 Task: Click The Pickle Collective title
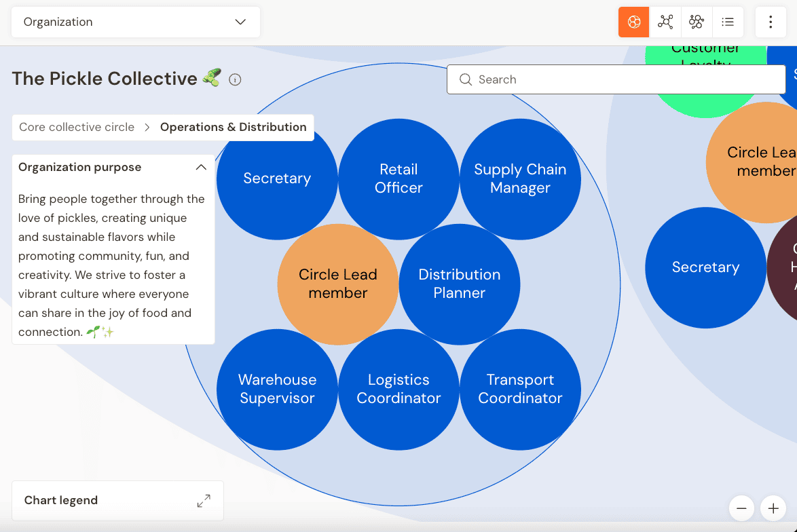tap(105, 79)
